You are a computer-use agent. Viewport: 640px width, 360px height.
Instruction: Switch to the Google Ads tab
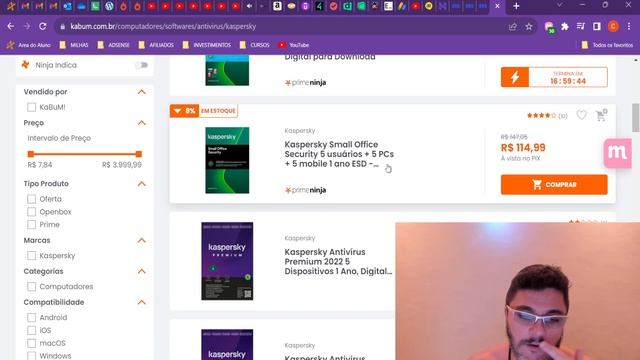point(402,6)
